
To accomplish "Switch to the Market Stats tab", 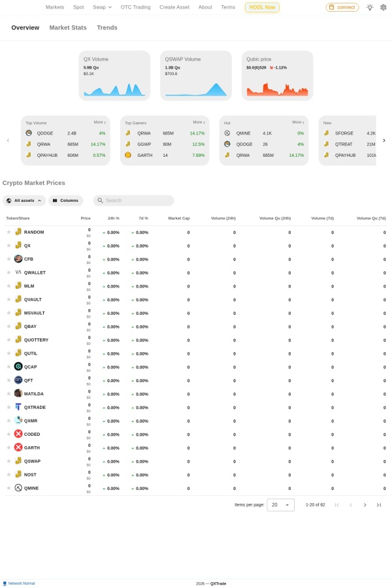I will pyautogui.click(x=68, y=27).
